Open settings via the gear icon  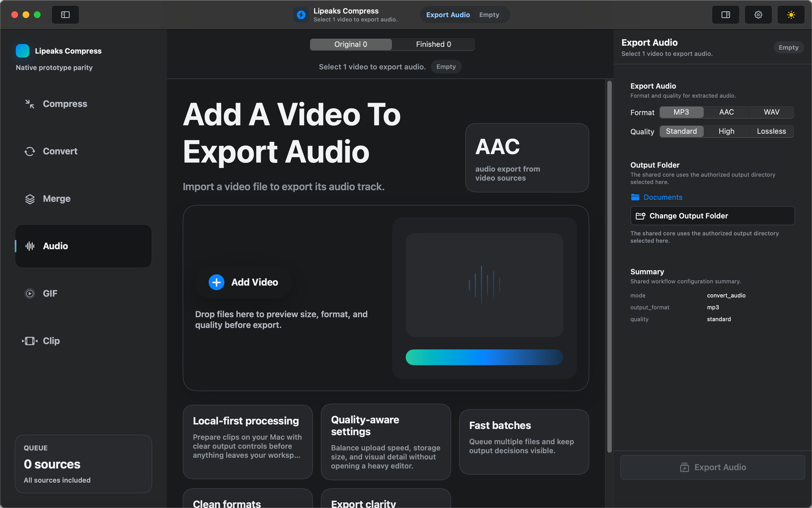tap(758, 15)
